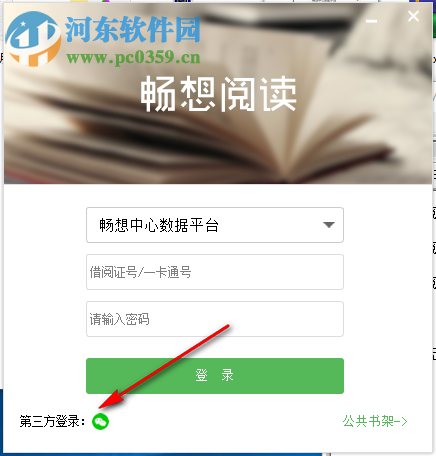Minimize the 畅想阅读 login window

(371, 21)
